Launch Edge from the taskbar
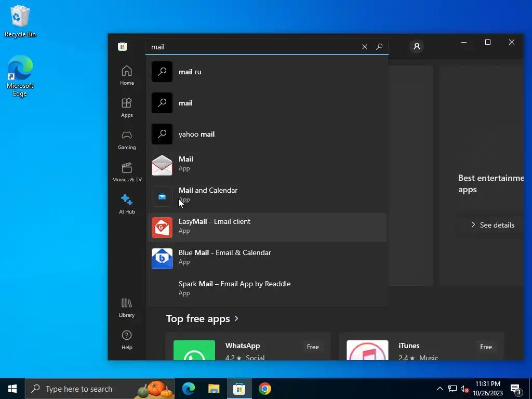Screen dimensions: 532x399 coord(189,389)
